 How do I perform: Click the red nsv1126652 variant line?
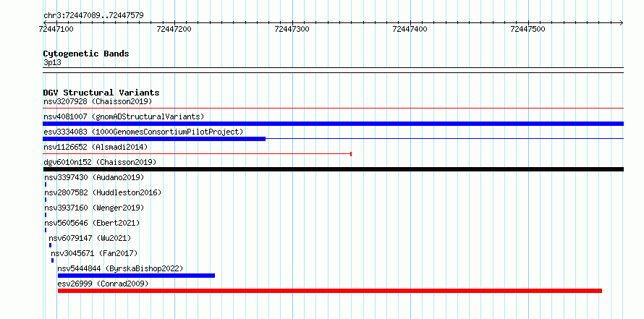[x=197, y=154]
